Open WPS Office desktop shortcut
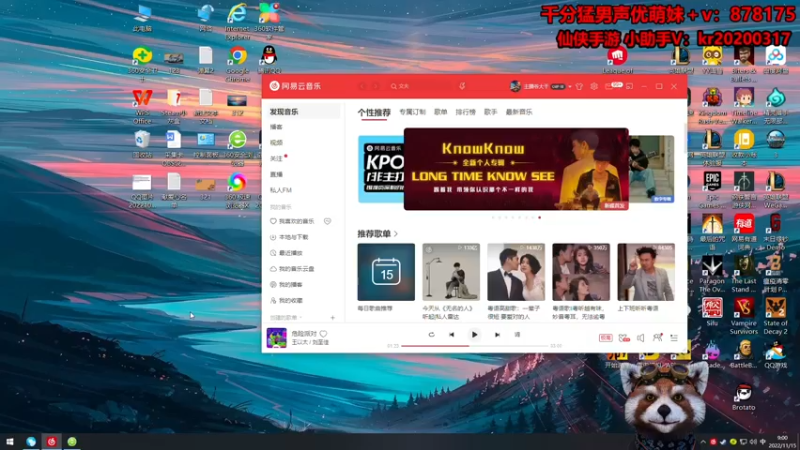 coord(142,107)
